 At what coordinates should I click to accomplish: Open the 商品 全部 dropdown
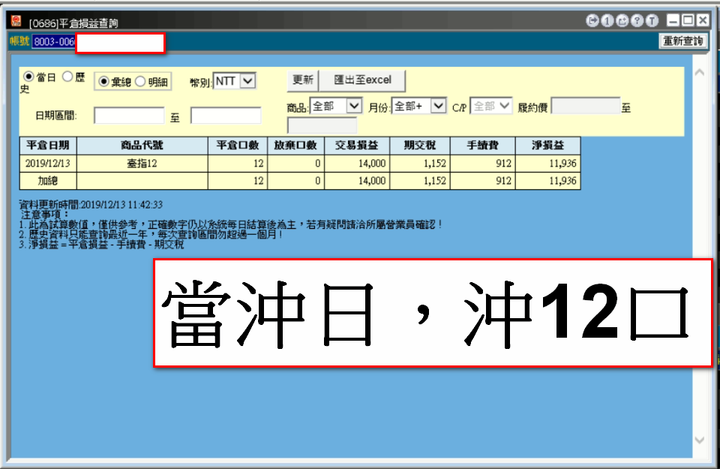336,106
